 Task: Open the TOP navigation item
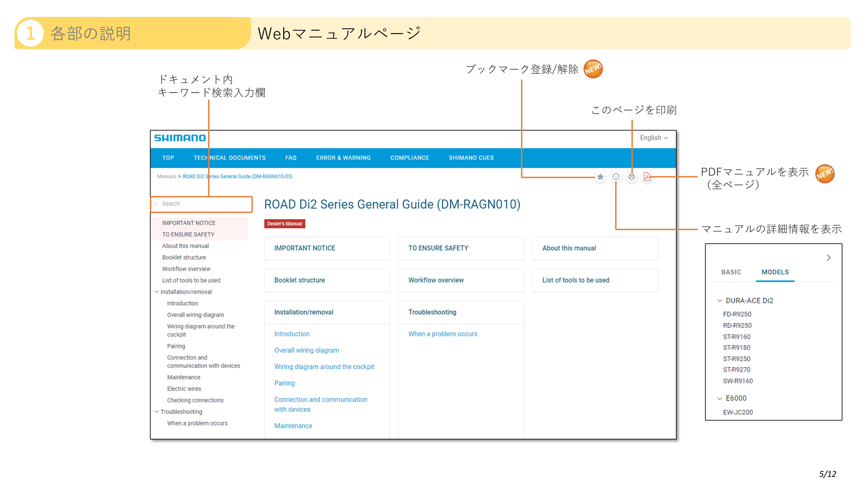168,158
